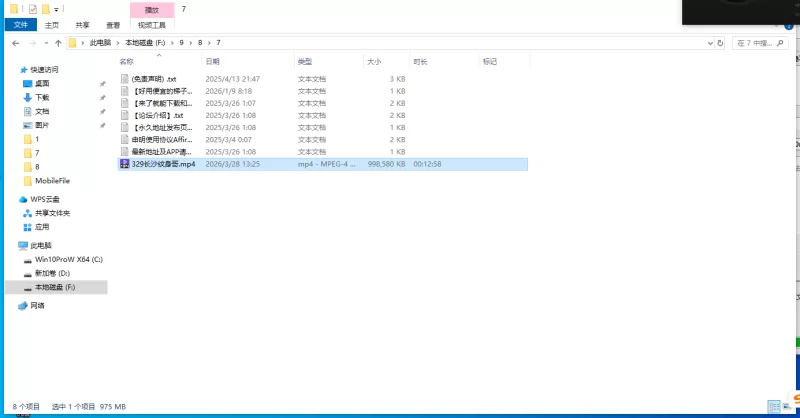Select the file 【永久地址发布页...
This screenshot has height=418, width=800.
[x=162, y=128]
